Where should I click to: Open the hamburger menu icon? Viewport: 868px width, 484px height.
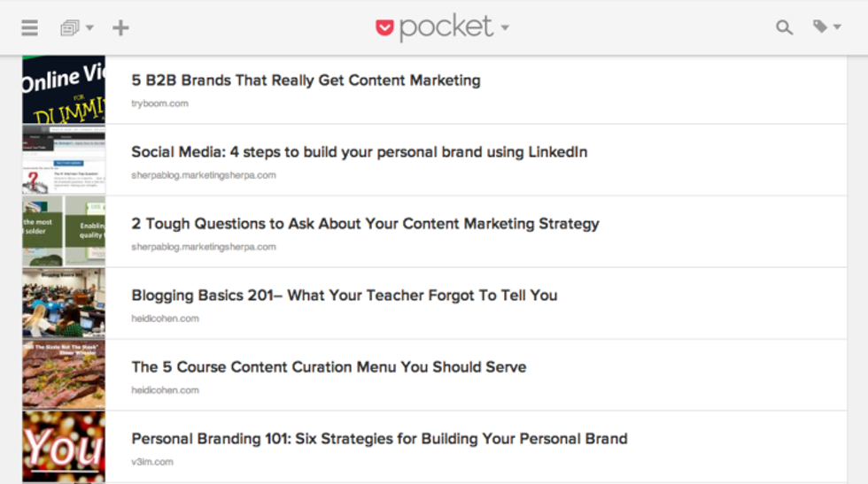[30, 27]
